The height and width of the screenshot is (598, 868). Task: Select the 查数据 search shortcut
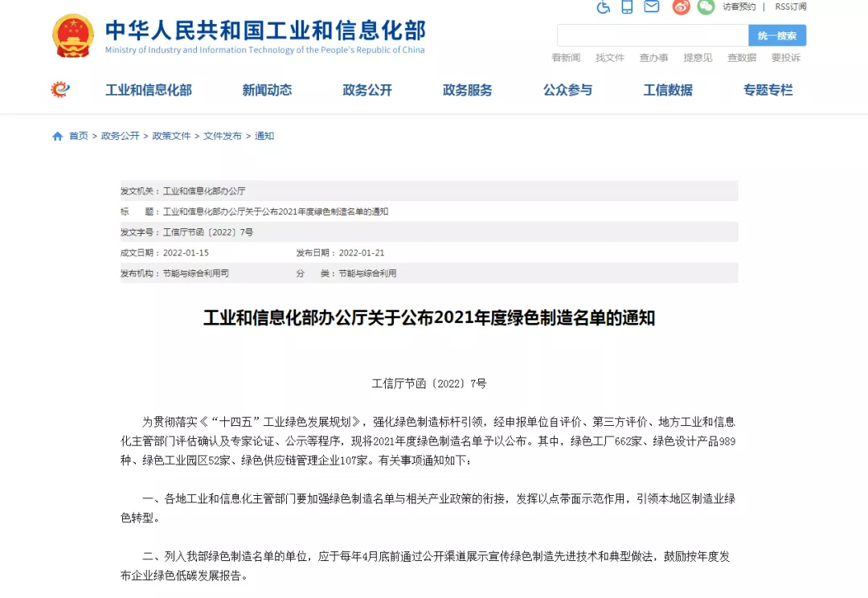click(742, 58)
